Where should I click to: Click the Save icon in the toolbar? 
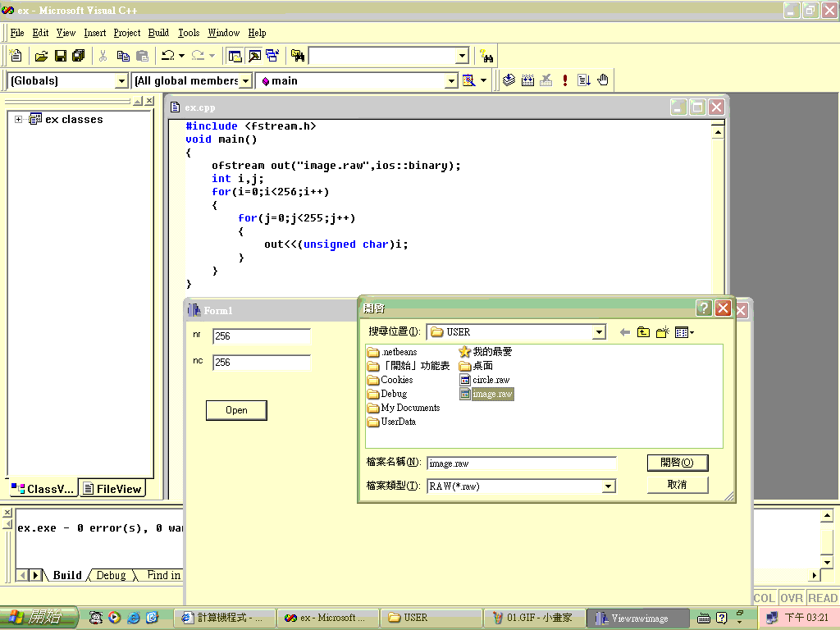[x=60, y=56]
